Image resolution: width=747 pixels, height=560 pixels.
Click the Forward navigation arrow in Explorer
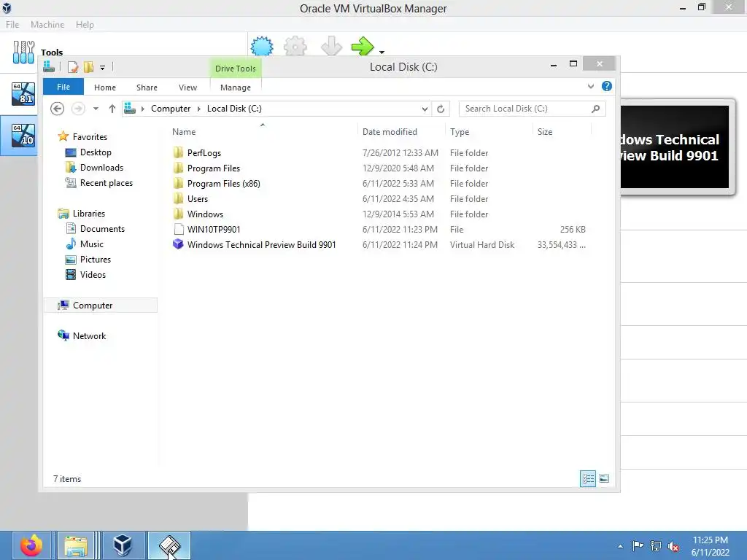tap(78, 109)
